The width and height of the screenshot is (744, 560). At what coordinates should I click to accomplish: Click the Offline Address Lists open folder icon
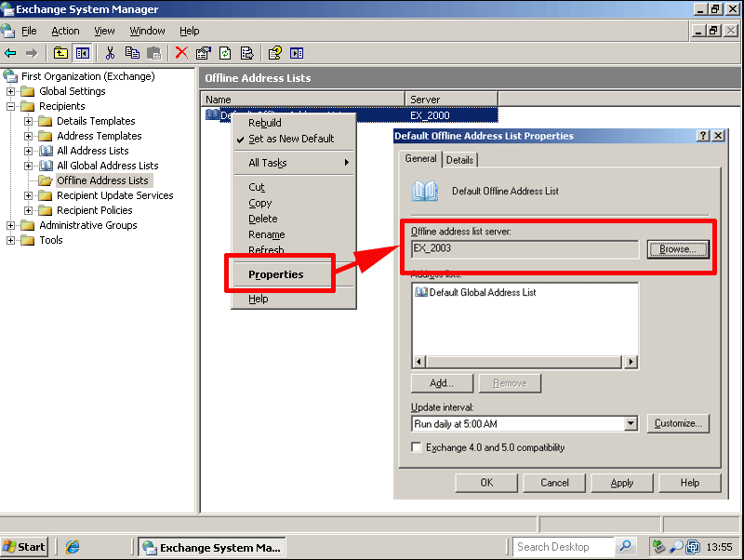pos(46,180)
